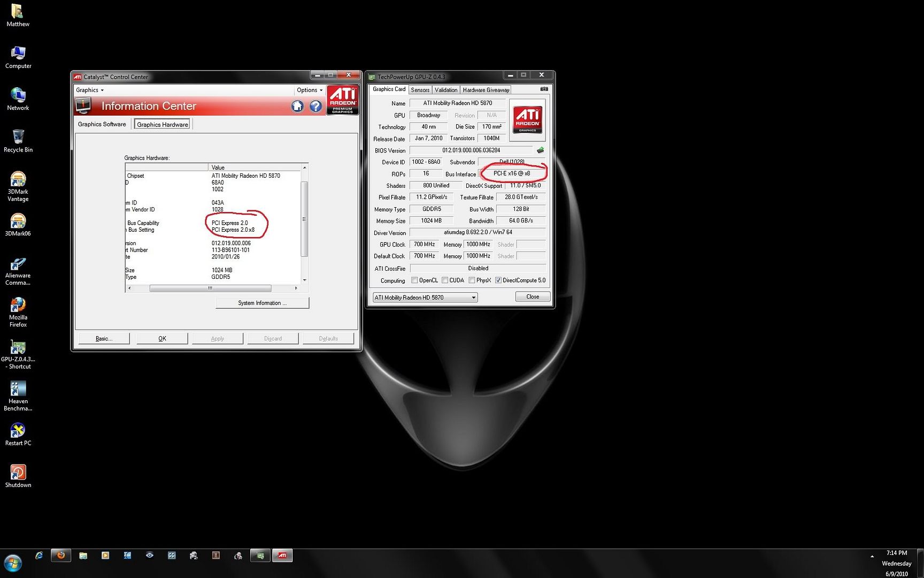
Task: Open Windows Media Player taskbar icon
Action: click(105, 556)
